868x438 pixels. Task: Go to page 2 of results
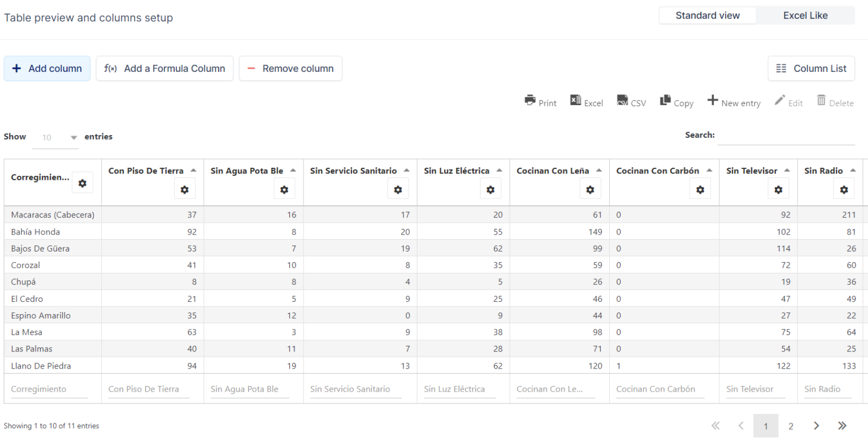pyautogui.click(x=791, y=426)
